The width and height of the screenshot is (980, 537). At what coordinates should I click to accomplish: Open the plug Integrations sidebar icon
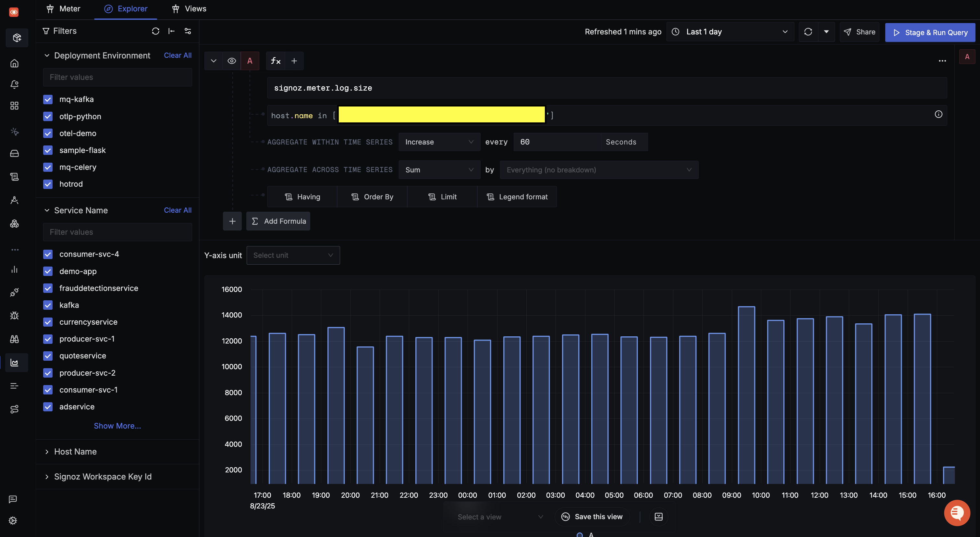pyautogui.click(x=15, y=292)
